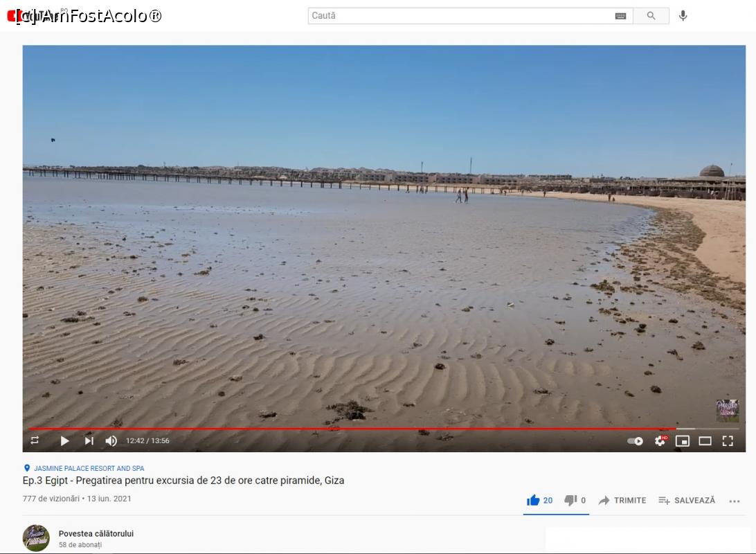This screenshot has width=756, height=554.
Task: Submit search with magnifier button
Action: [x=651, y=15]
